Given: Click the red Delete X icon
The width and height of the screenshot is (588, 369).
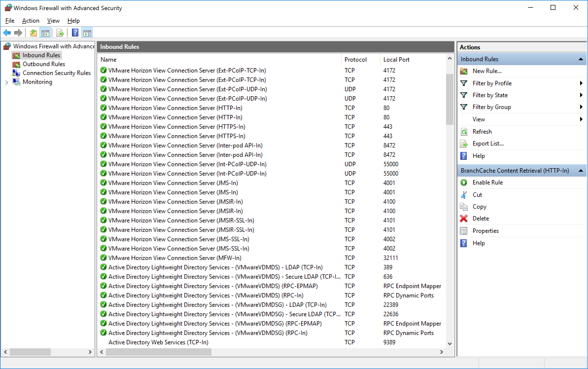Looking at the screenshot, I should coord(464,219).
